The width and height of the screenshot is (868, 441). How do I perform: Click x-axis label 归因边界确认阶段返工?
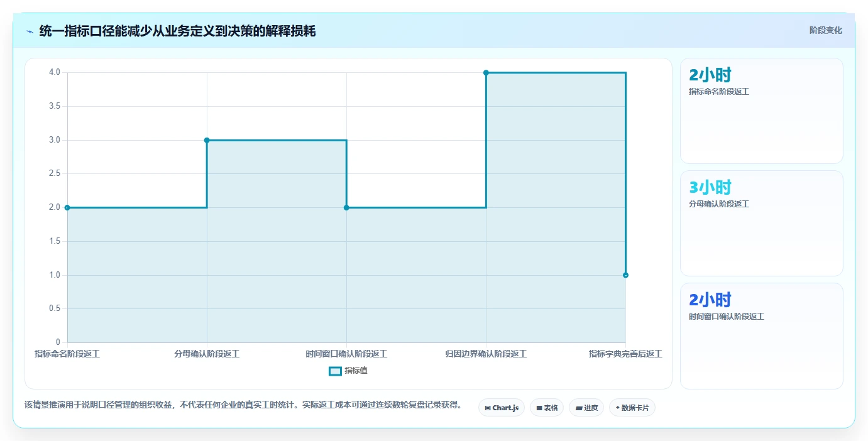486,354
